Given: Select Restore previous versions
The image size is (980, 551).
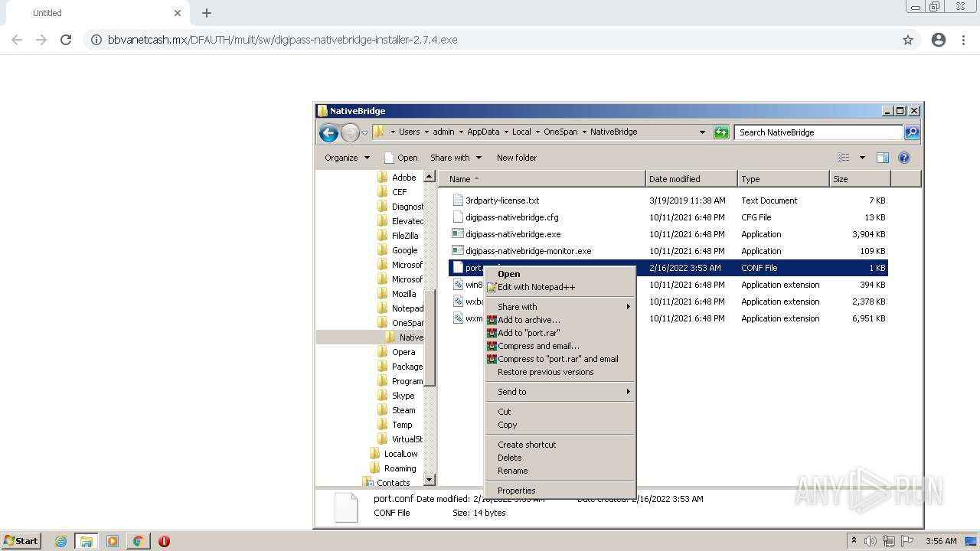Looking at the screenshot, I should 560,372.
